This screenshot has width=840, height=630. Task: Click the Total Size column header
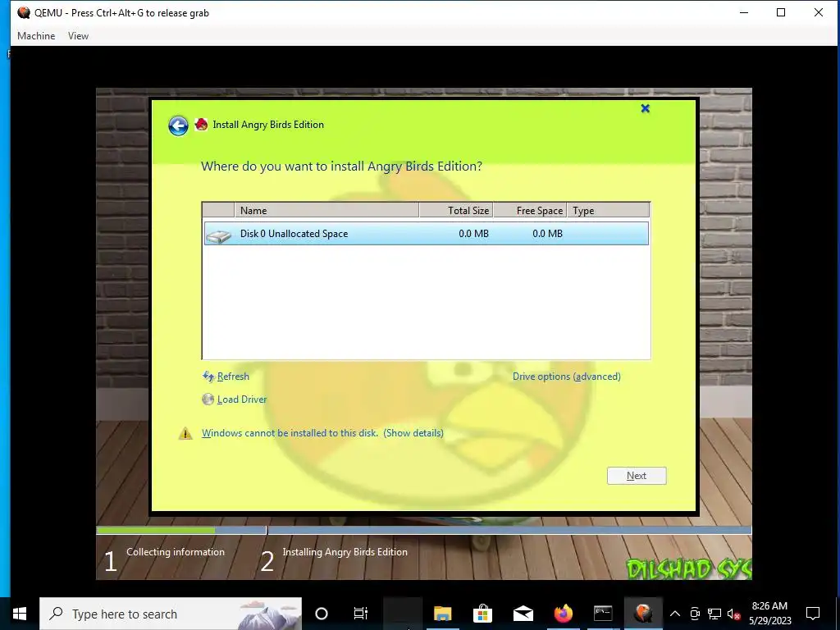(x=456, y=211)
